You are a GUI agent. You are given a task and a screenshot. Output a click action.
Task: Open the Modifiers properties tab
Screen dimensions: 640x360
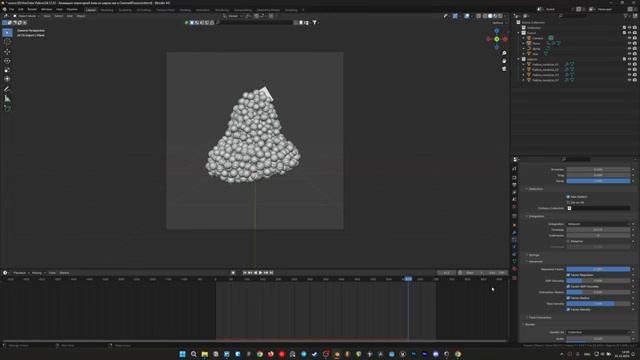514,233
